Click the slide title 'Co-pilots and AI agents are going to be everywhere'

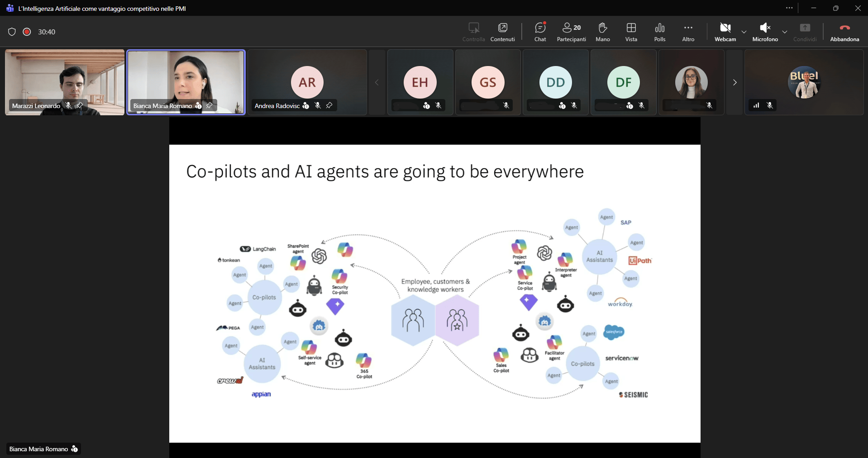(x=385, y=172)
